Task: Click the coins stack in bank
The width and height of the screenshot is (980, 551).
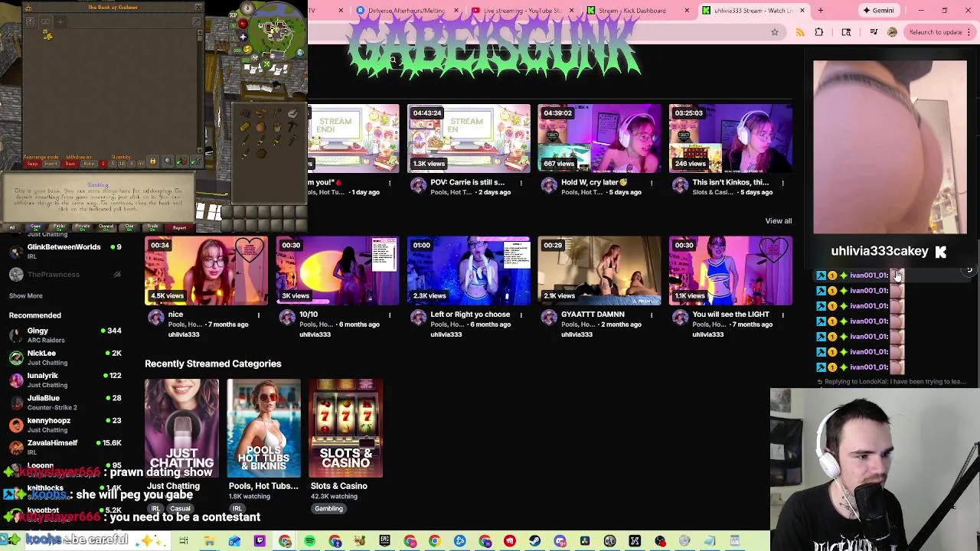Action: (48, 35)
